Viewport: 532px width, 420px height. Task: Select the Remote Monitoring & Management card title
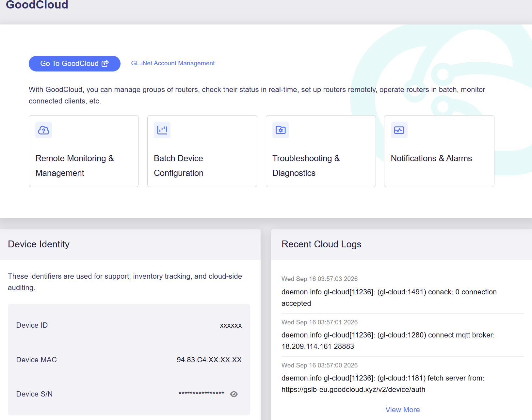[x=75, y=165]
